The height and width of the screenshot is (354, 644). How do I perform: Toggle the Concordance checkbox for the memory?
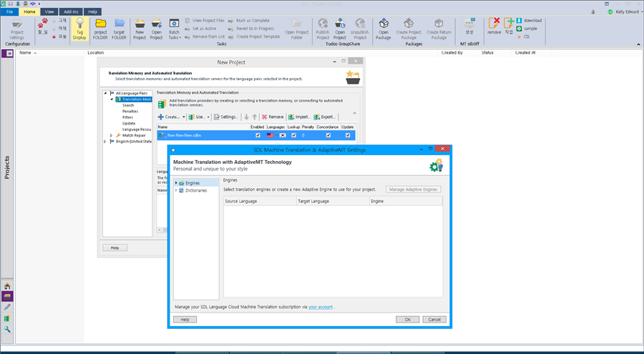328,135
